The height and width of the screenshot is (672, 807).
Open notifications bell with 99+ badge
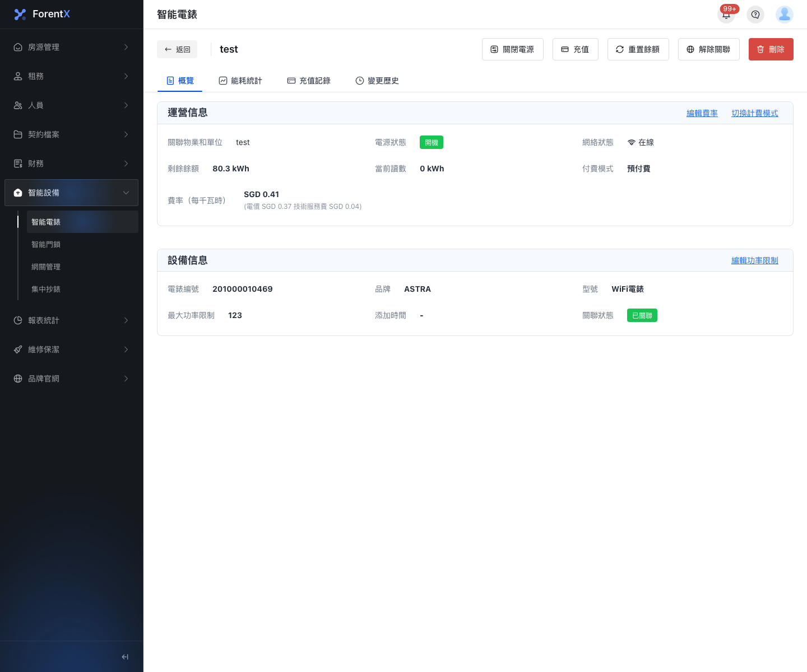point(726,15)
